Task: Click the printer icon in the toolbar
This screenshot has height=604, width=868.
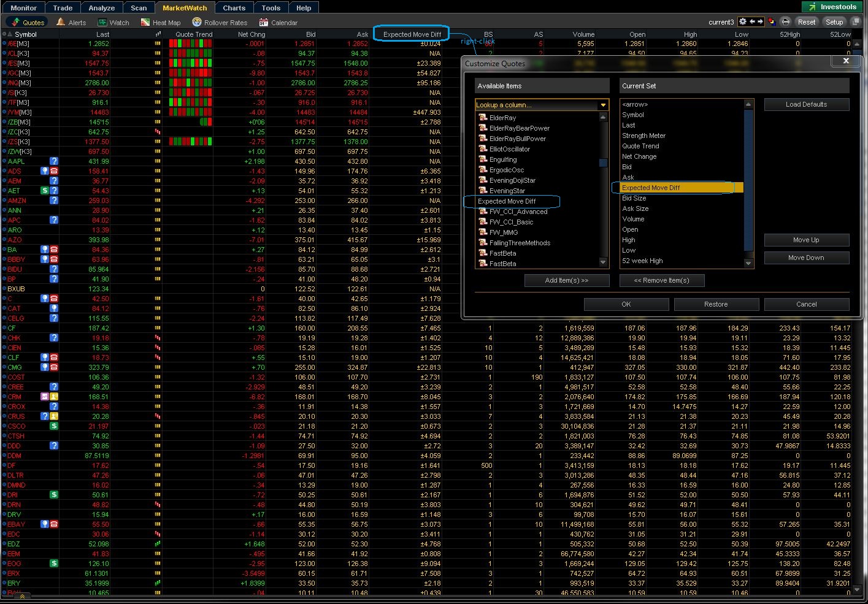Action: 786,22
